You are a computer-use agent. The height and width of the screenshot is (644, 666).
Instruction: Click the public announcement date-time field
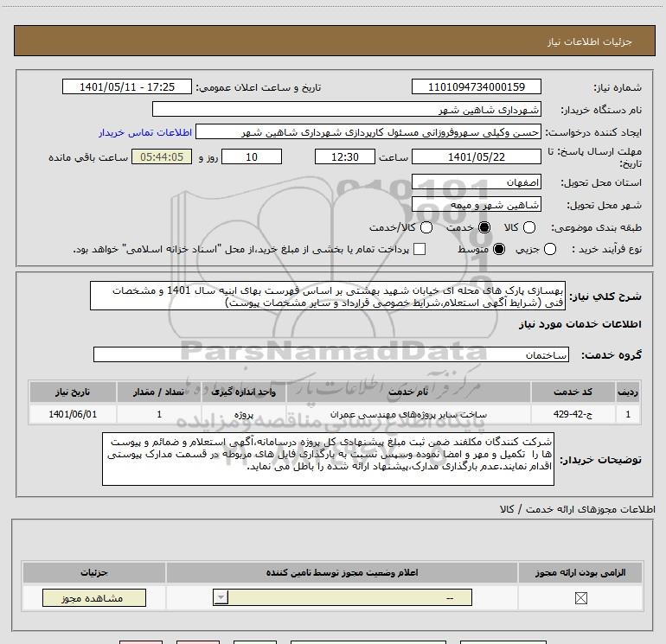pos(127,86)
